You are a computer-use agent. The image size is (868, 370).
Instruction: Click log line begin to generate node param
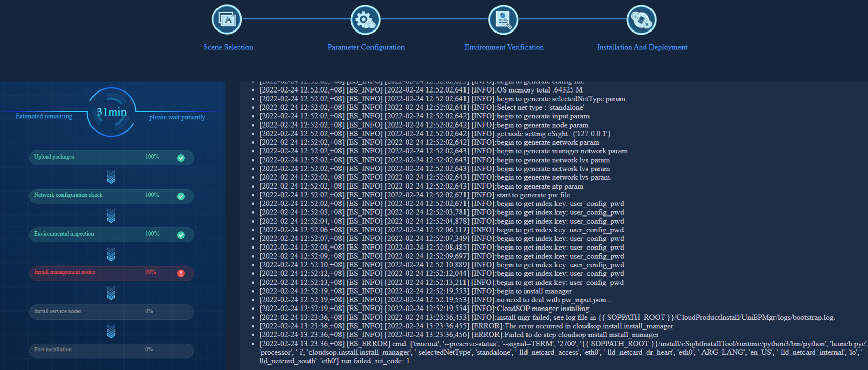[x=424, y=125]
